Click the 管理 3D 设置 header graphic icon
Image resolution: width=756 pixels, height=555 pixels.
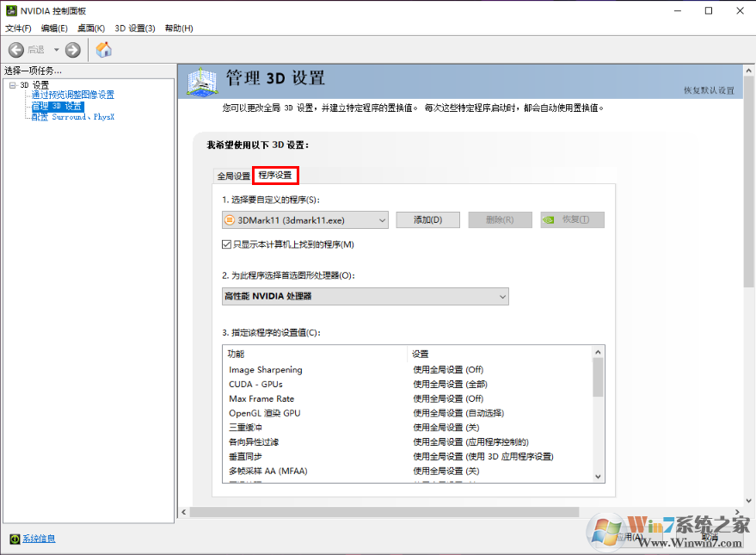(x=196, y=82)
